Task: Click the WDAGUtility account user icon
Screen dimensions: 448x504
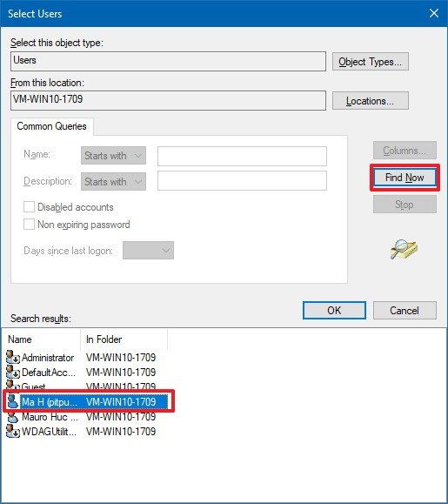Action: [x=13, y=432]
